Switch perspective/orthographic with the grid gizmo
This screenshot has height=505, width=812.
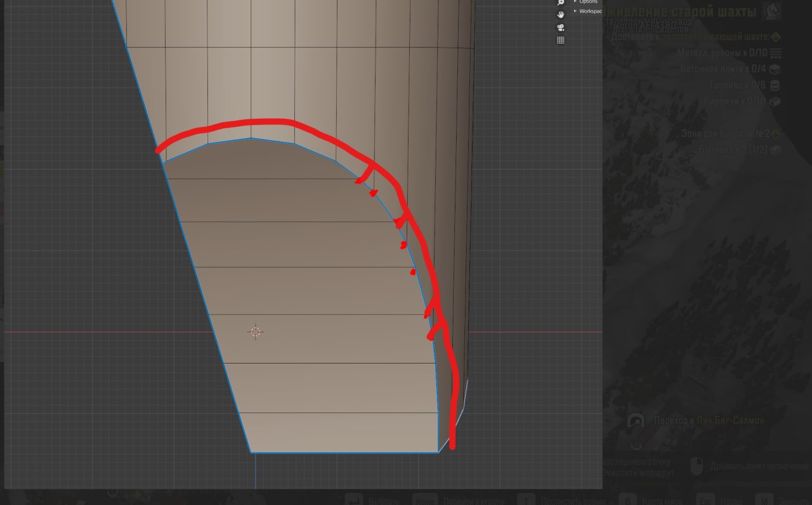pyautogui.click(x=561, y=40)
